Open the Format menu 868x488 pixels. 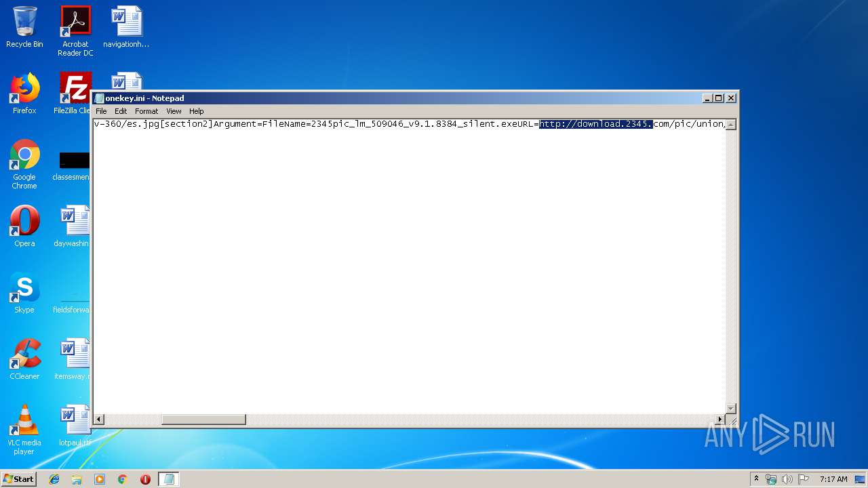tap(146, 111)
